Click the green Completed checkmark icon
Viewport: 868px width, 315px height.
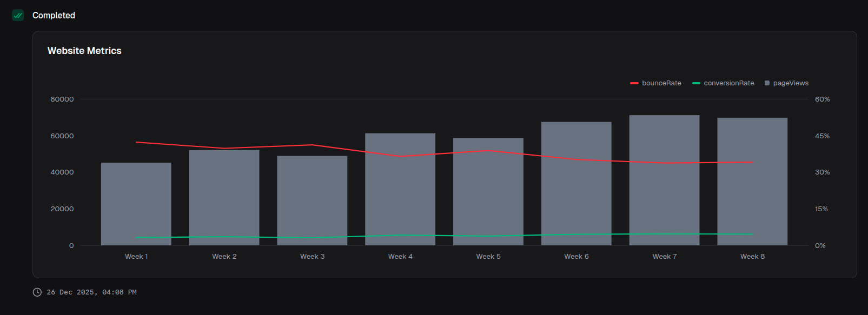point(18,15)
